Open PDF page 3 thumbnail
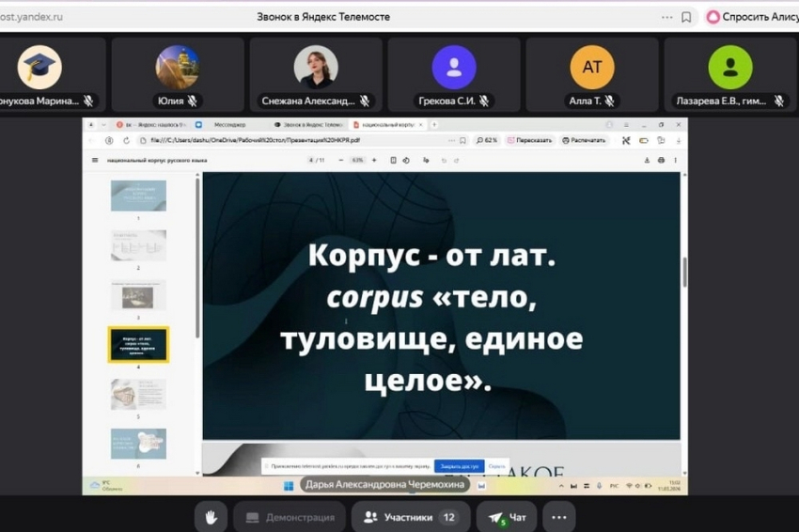Screen dimensions: 799x532 click(x=138, y=294)
